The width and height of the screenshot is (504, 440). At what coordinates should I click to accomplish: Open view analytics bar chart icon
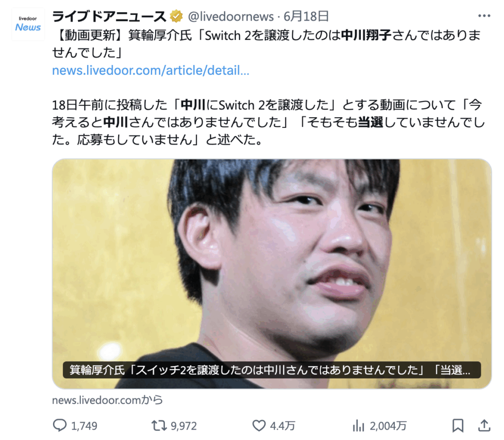tap(358, 426)
